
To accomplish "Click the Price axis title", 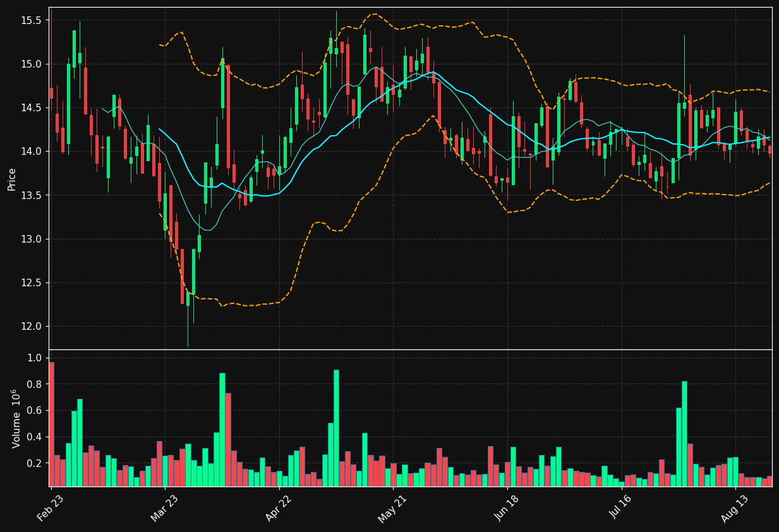I will pos(12,179).
